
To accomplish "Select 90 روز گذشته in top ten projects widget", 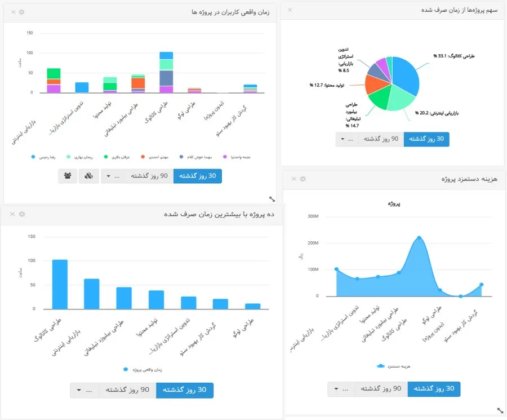I will tap(127, 390).
